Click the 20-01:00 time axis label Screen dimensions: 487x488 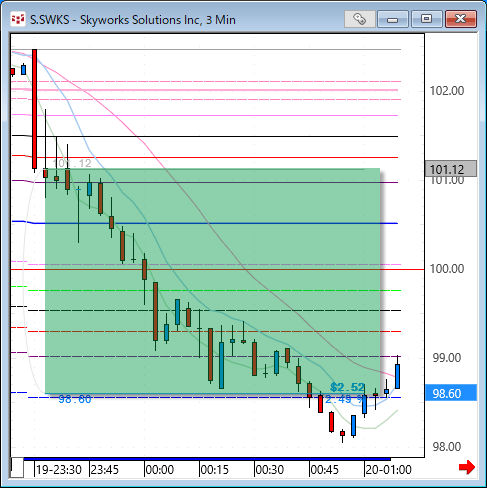[389, 470]
